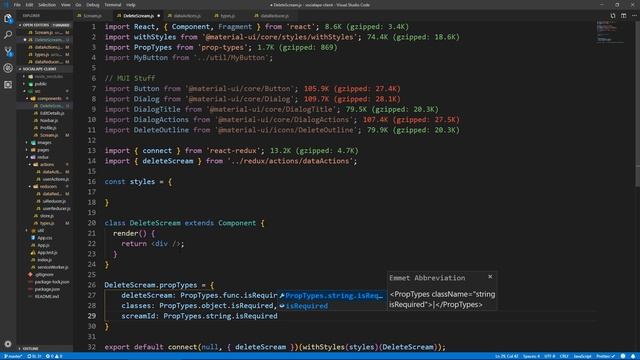Click the line and column indicator in status bar
The height and width of the screenshot is (360, 640).
(x=506, y=356)
